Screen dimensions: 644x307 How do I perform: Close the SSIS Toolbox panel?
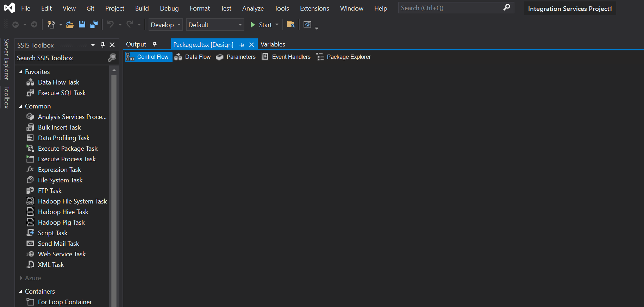pyautogui.click(x=112, y=45)
